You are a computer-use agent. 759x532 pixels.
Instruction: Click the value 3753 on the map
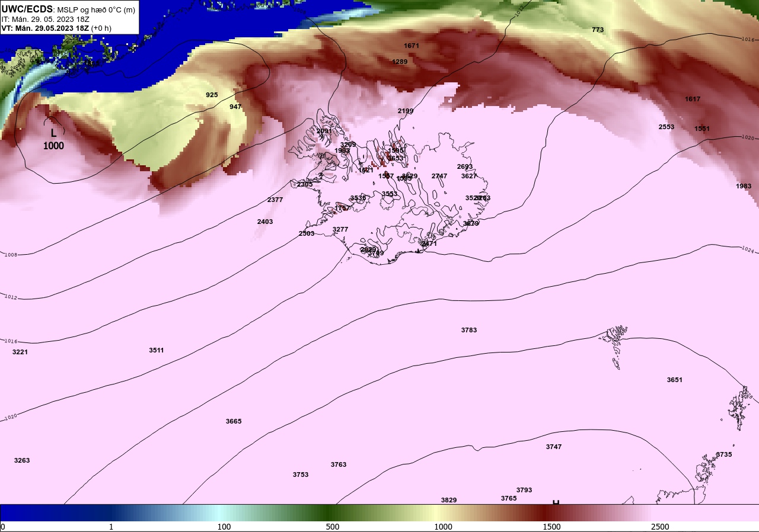[x=301, y=475]
